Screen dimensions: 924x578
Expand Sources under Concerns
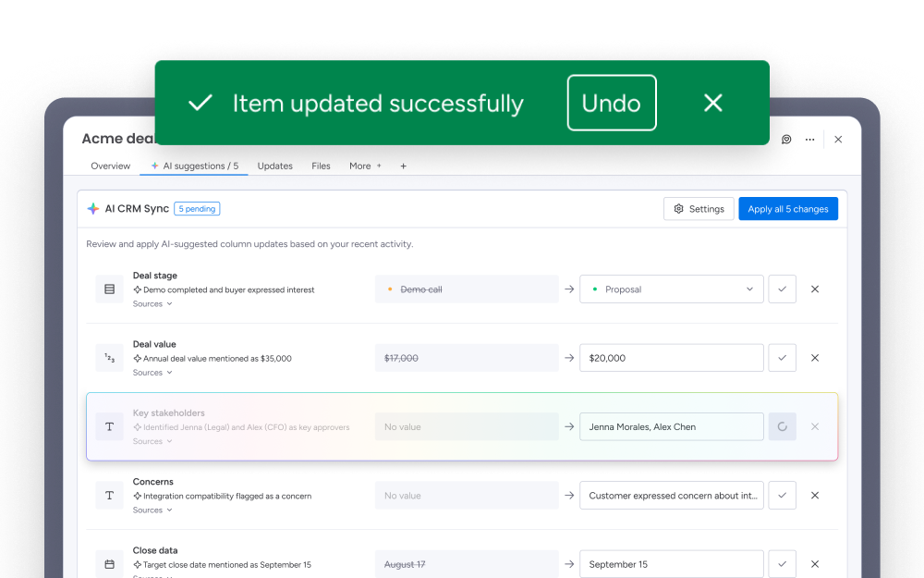(x=152, y=510)
